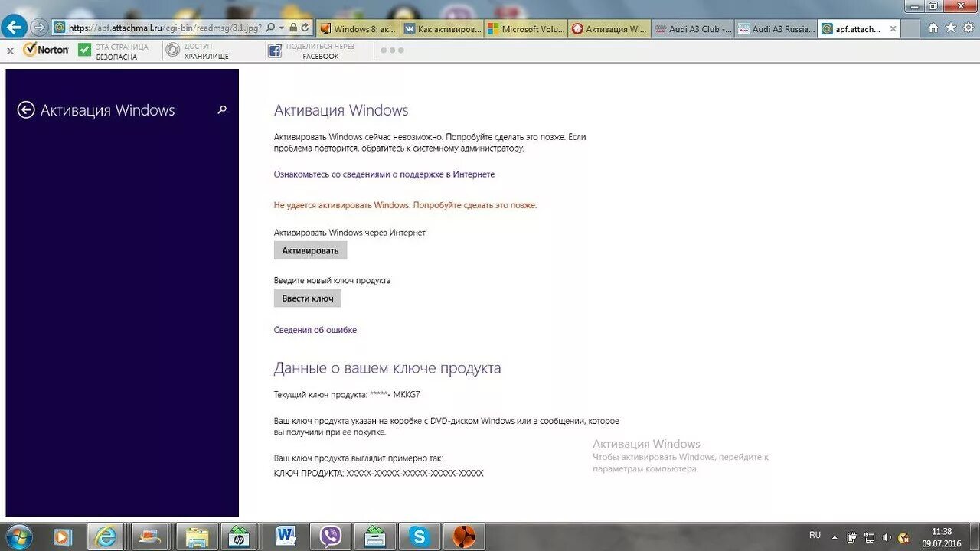980x551 pixels.
Task: Open Norton vault access (Доступ хранилище)
Action: click(199, 51)
